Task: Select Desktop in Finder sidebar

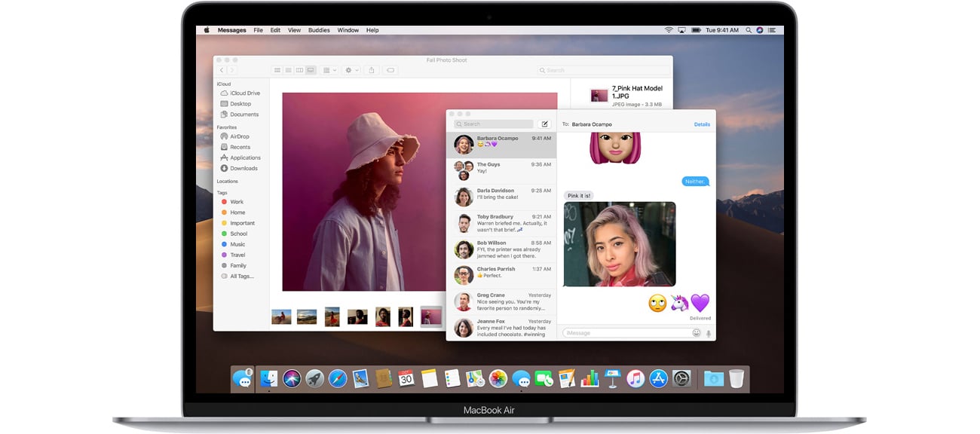Action: click(236, 104)
